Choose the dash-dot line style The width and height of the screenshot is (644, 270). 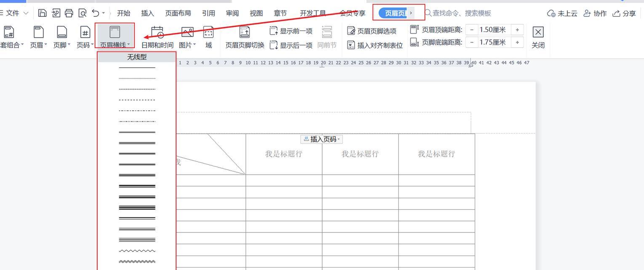point(137,111)
